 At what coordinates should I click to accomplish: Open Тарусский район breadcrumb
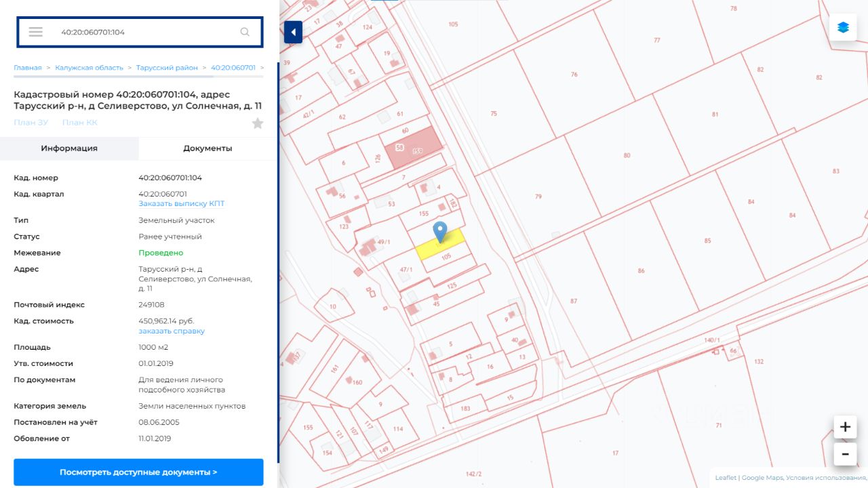click(x=167, y=68)
